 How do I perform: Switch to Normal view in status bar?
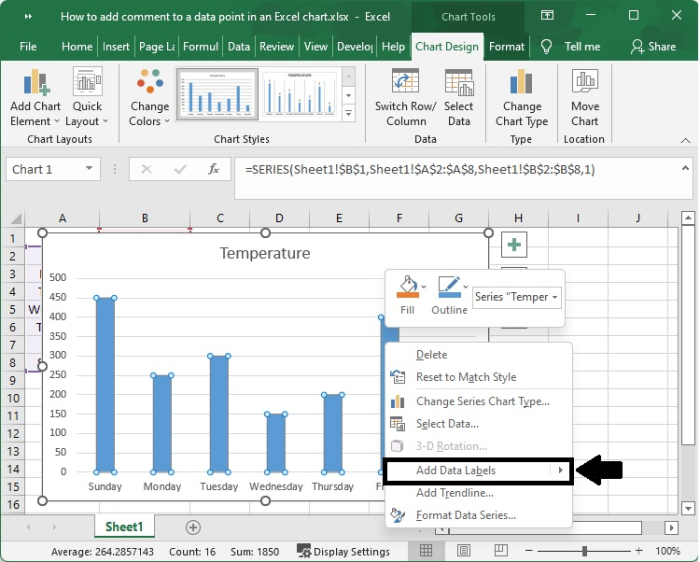pos(427,551)
